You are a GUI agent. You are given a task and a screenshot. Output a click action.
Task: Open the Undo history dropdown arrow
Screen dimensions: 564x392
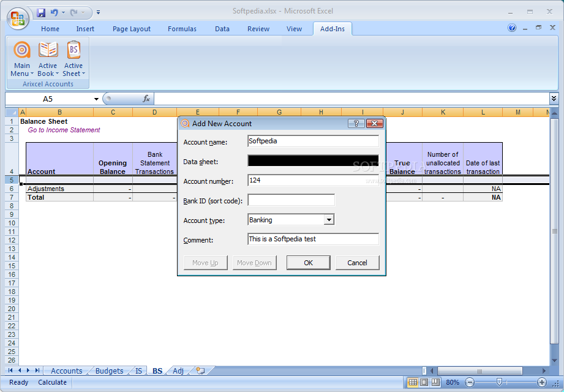(63, 13)
